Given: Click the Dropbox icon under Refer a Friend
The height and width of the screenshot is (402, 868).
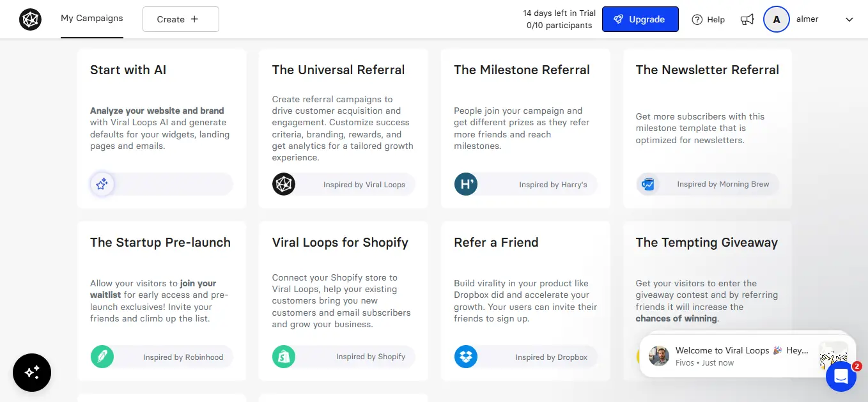Looking at the screenshot, I should coord(465,357).
